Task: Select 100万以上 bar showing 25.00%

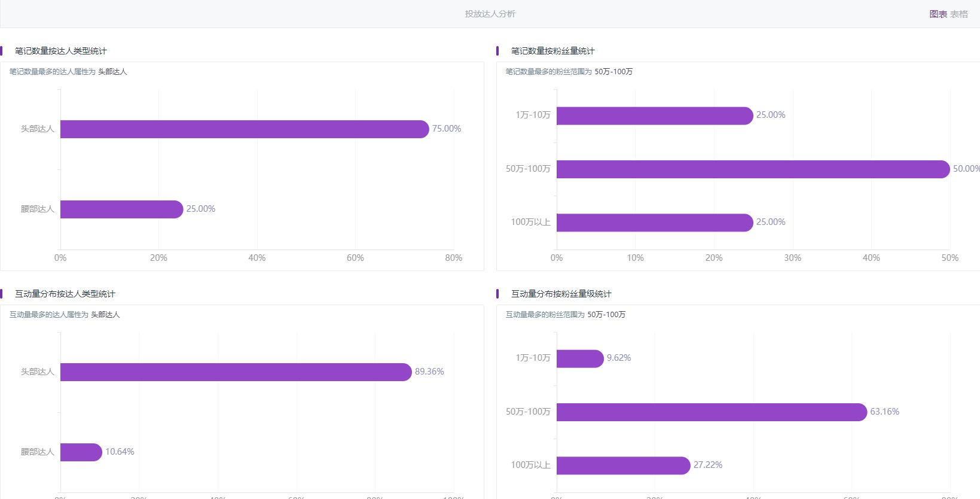Action: (x=654, y=223)
